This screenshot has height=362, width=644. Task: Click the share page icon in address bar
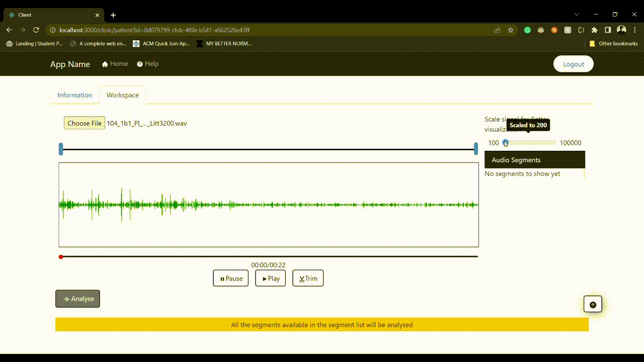coord(497,30)
